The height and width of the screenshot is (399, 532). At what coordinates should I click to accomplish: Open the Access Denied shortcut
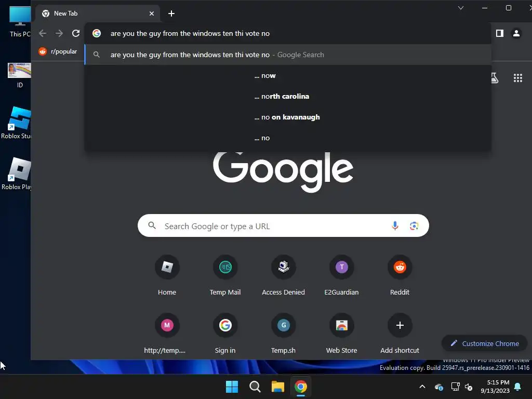click(283, 276)
